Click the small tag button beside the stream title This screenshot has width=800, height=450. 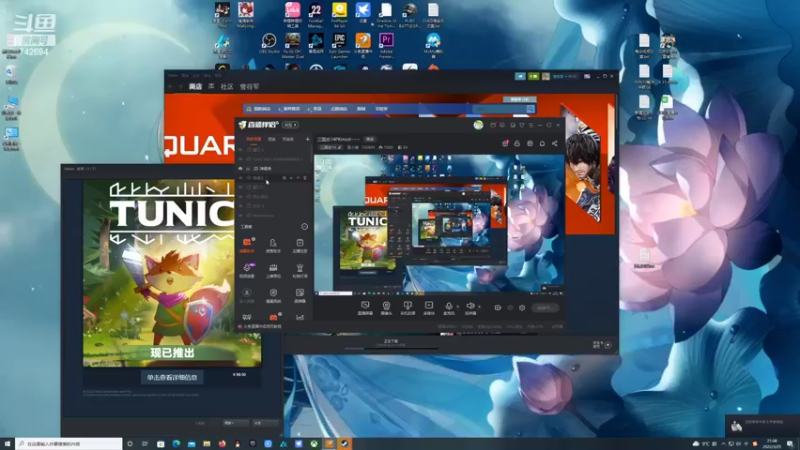pos(370,139)
